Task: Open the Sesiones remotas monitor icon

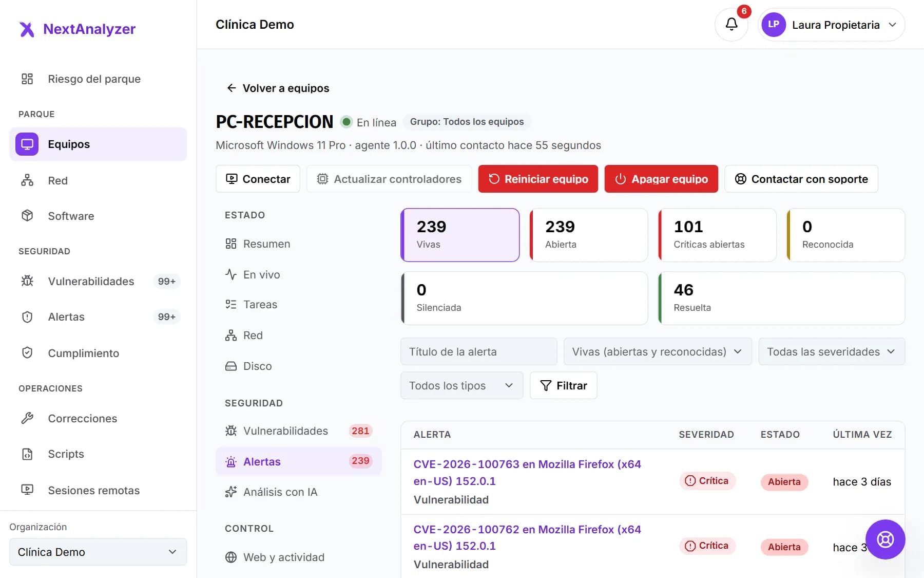Action: tap(27, 490)
